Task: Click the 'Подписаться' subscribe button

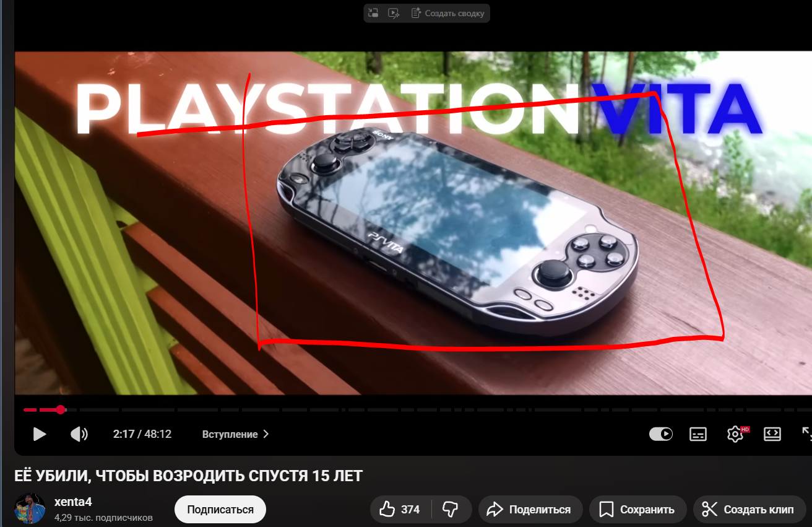Action: (220, 510)
